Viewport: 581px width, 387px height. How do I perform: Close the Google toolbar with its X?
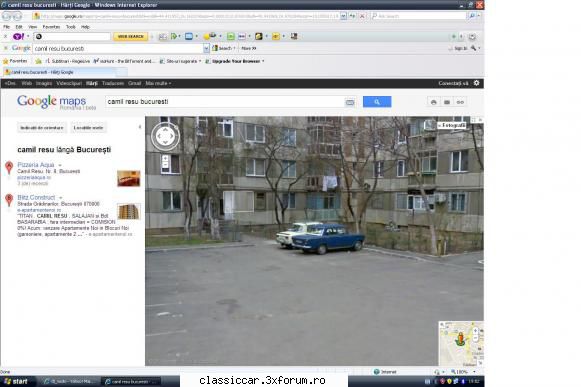tap(5, 48)
